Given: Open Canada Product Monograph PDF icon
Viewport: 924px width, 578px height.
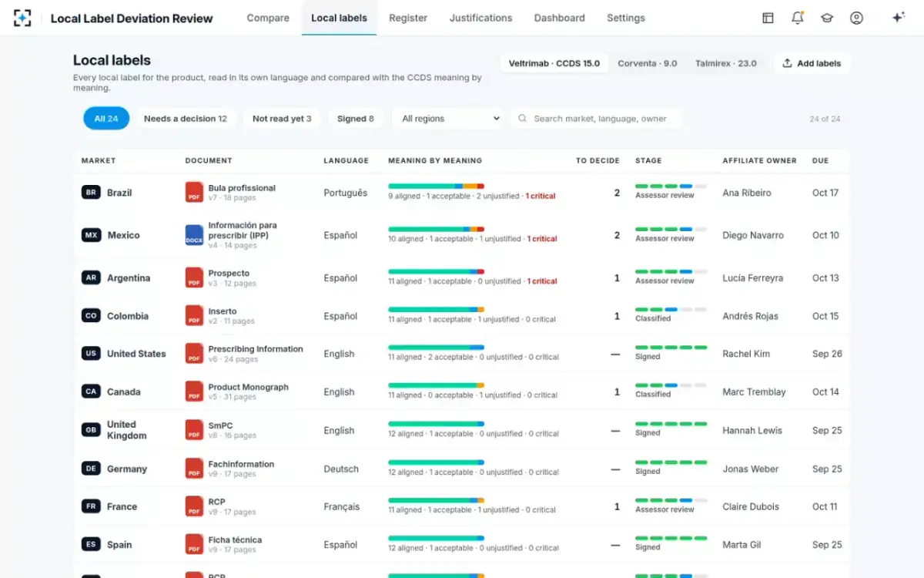Looking at the screenshot, I should tap(194, 391).
